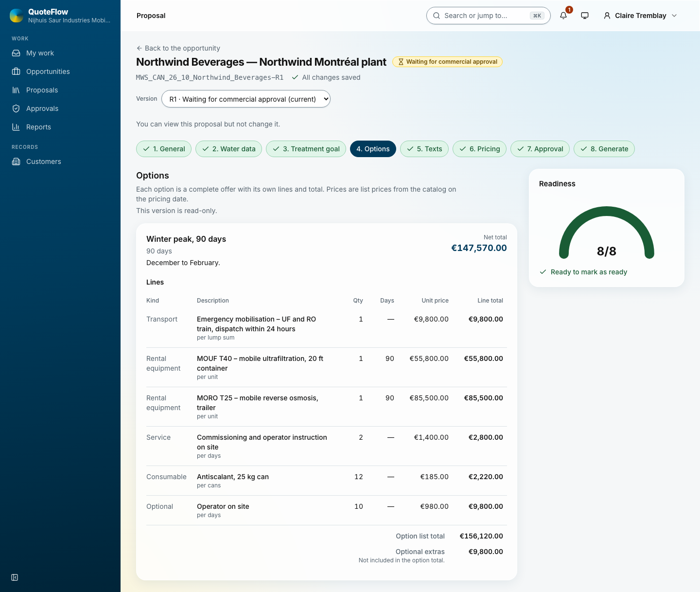The width and height of the screenshot is (700, 592).
Task: Click the back arrow icon above the title
Action: pyautogui.click(x=140, y=48)
